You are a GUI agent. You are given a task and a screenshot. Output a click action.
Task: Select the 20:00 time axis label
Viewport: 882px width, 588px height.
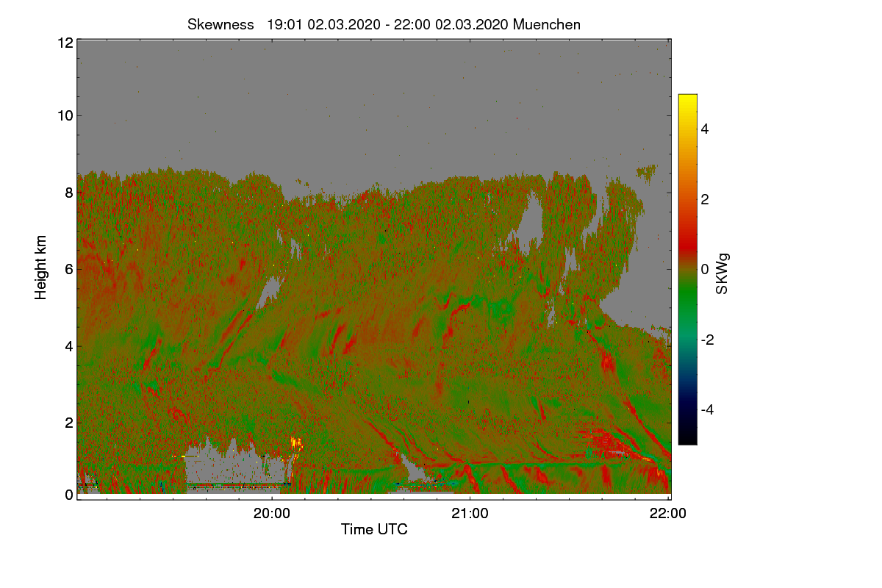[271, 514]
